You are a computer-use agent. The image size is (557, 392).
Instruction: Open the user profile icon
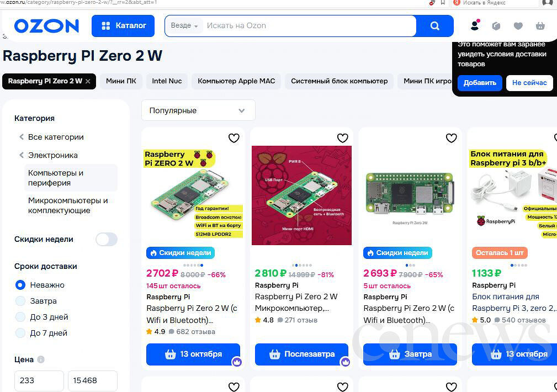click(x=475, y=25)
